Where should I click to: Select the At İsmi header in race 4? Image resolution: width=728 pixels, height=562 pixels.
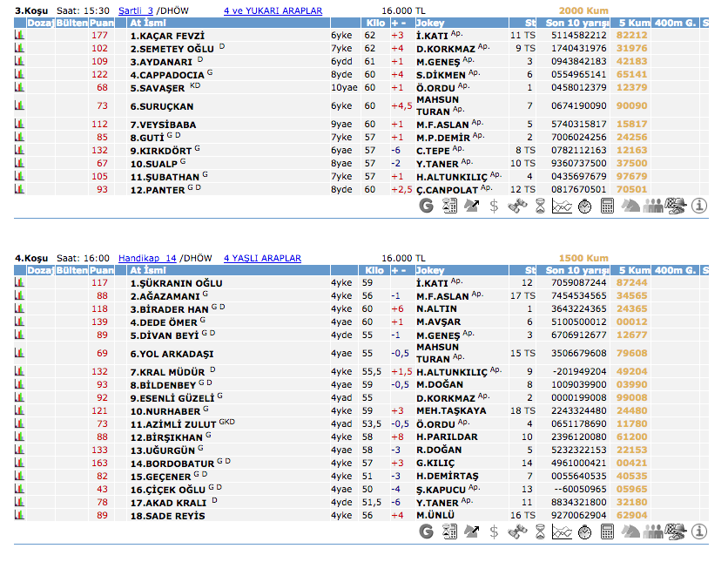tap(149, 270)
